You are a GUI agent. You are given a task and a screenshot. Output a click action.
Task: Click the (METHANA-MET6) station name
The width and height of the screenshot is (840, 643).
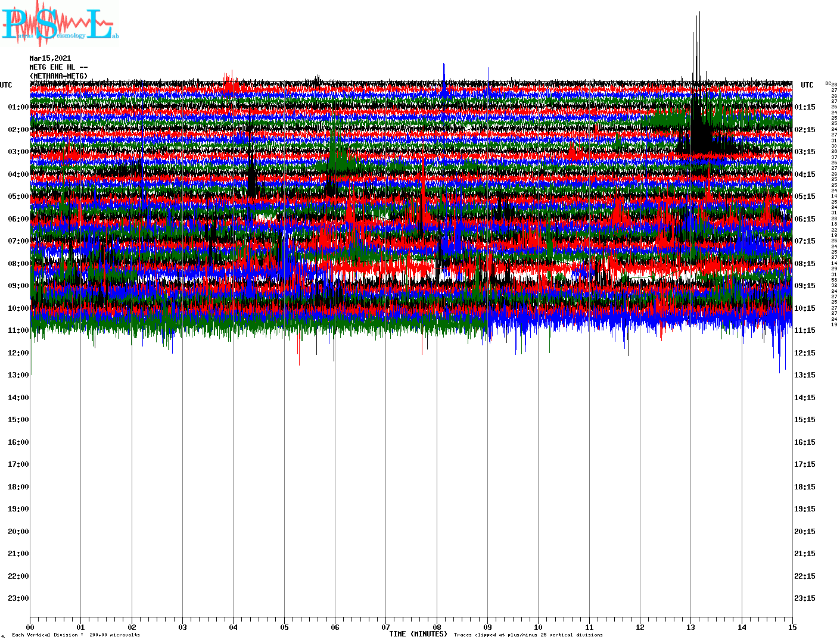[58, 76]
